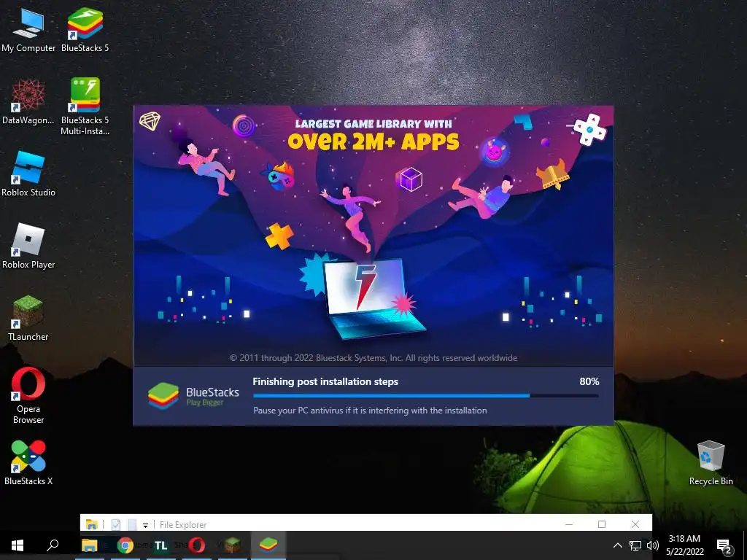Click the "File Explorer" window title text
Viewport: 747px width, 560px height.
point(183,525)
